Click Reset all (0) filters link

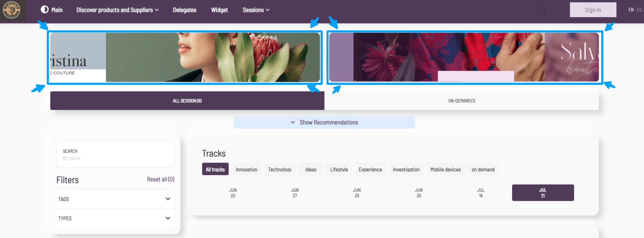[x=160, y=179]
